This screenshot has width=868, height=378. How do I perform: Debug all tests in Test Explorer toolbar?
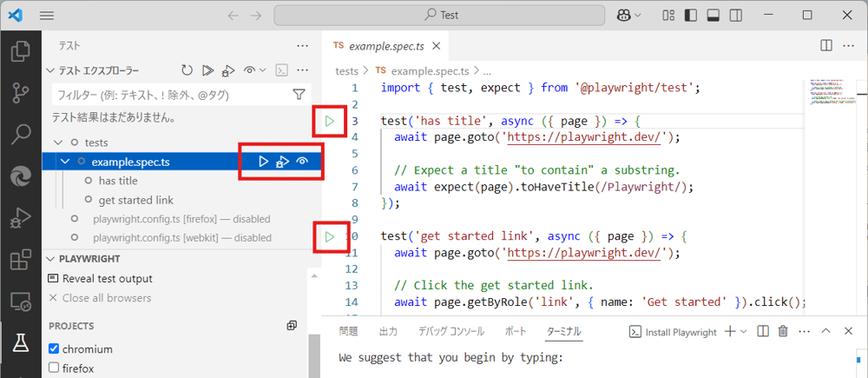[x=227, y=70]
